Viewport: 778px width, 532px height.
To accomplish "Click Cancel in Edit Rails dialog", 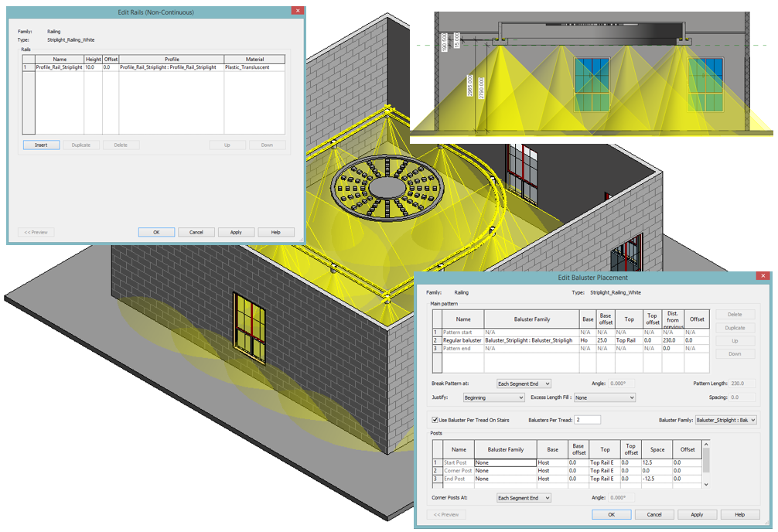I will click(x=196, y=232).
